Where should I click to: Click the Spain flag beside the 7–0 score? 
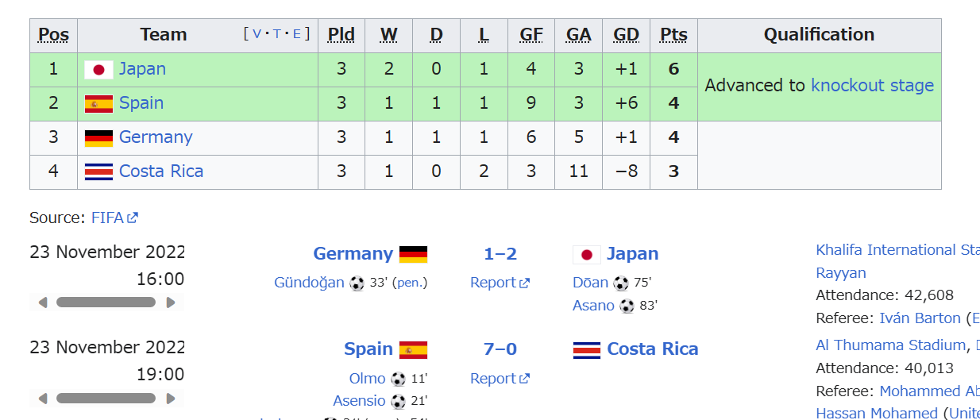click(x=413, y=349)
